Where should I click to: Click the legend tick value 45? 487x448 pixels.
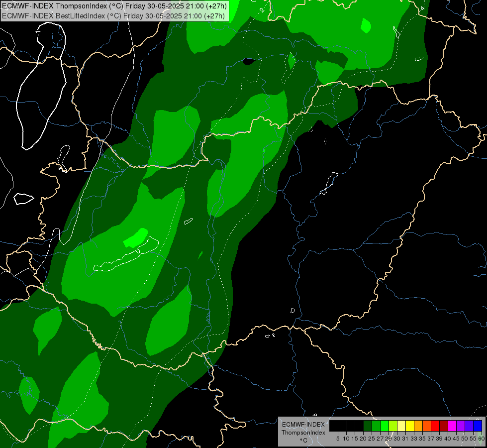coord(456,439)
